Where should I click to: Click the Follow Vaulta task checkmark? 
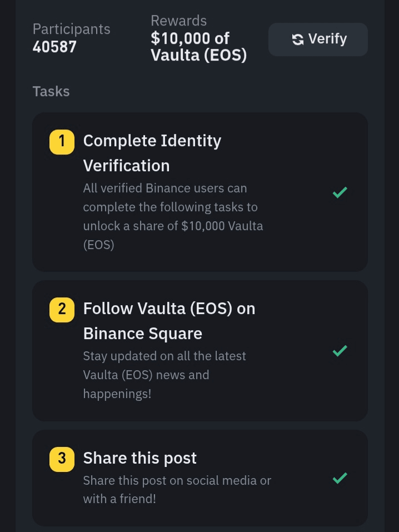[x=340, y=351]
